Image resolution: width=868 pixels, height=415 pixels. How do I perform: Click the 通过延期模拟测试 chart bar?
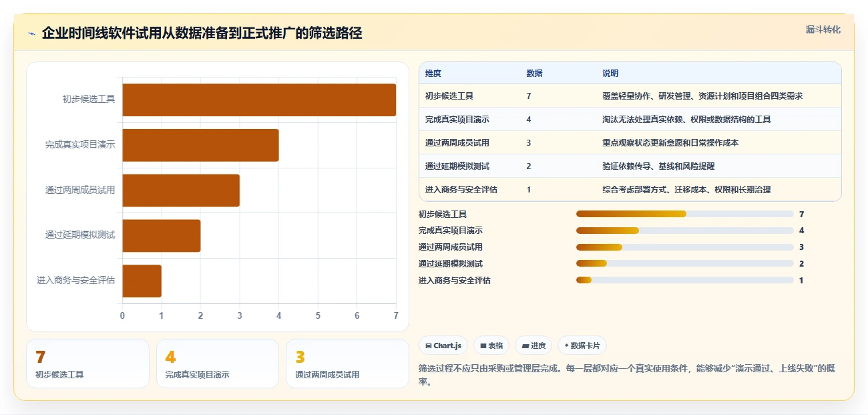(162, 235)
